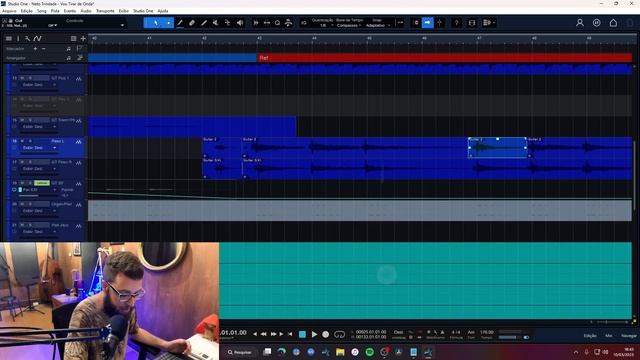
Task: Select the Eraser tool
Action: [192, 23]
